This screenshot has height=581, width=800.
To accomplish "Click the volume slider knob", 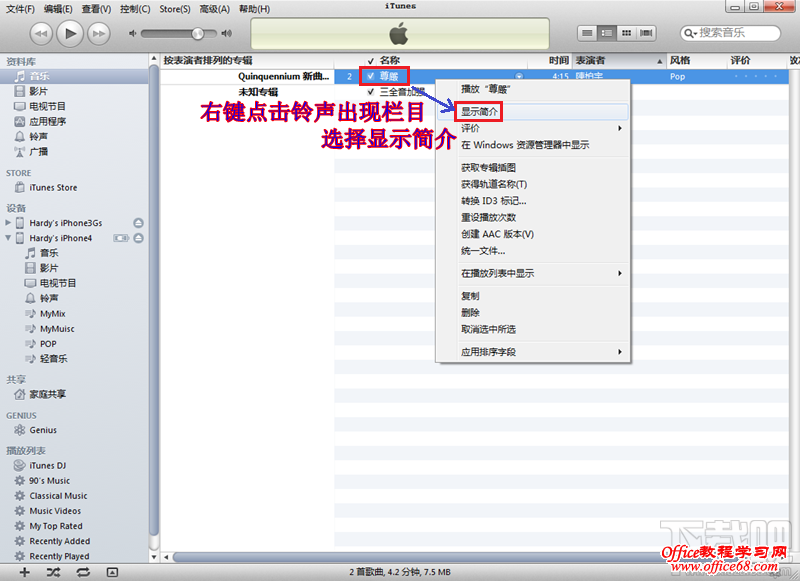I will click(x=197, y=34).
